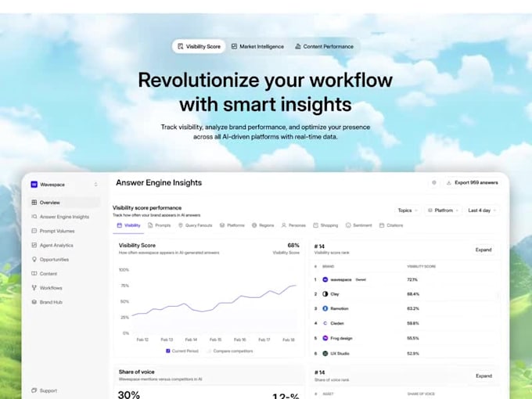
Task: Click the 59.8% score in Cleden row
Action: point(413,323)
